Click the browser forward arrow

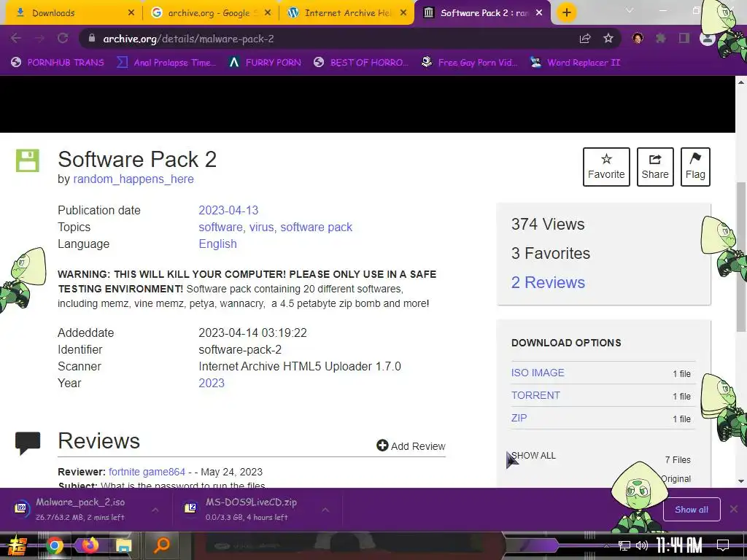point(39,39)
